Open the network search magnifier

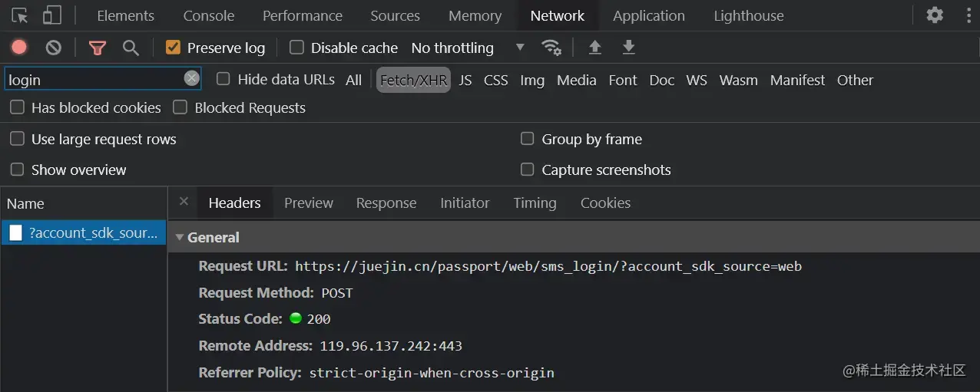coord(131,48)
